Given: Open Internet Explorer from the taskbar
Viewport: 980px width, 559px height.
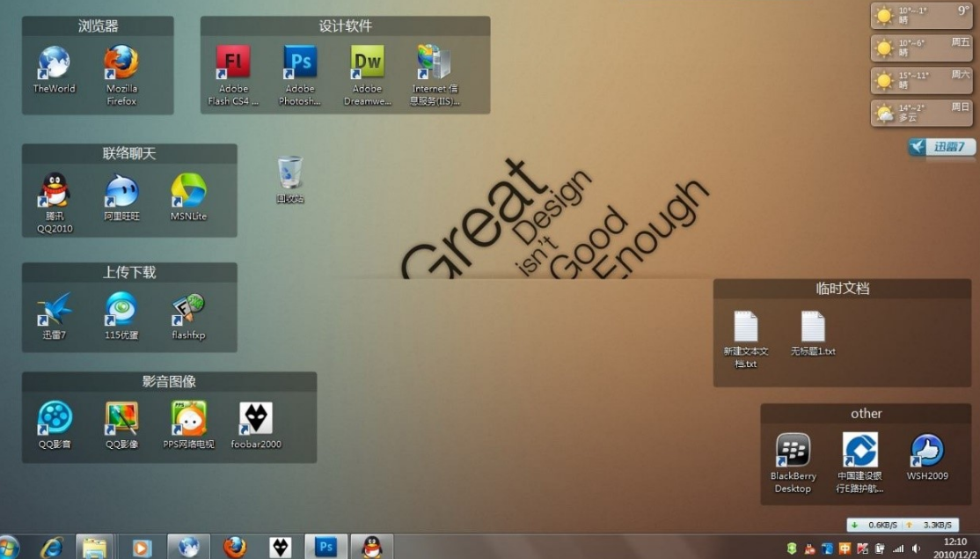Looking at the screenshot, I should 52,547.
